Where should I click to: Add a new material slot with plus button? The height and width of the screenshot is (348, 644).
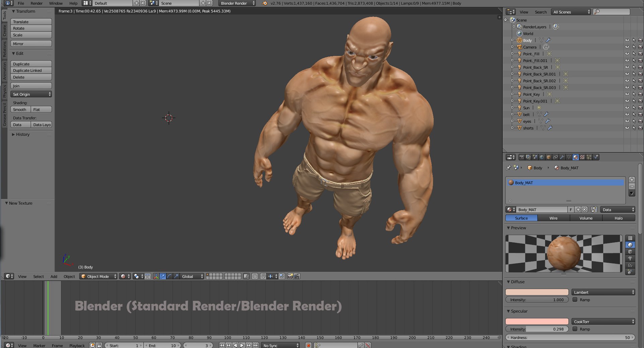point(632,180)
